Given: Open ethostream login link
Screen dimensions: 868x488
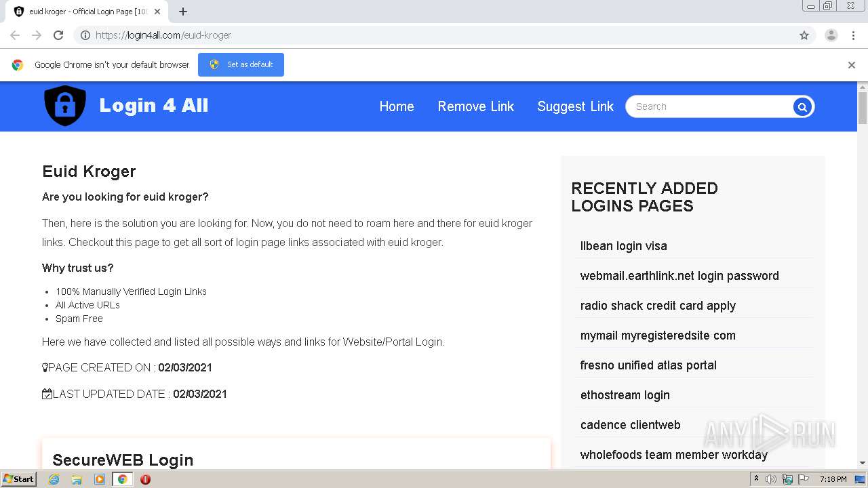Looking at the screenshot, I should [x=625, y=395].
